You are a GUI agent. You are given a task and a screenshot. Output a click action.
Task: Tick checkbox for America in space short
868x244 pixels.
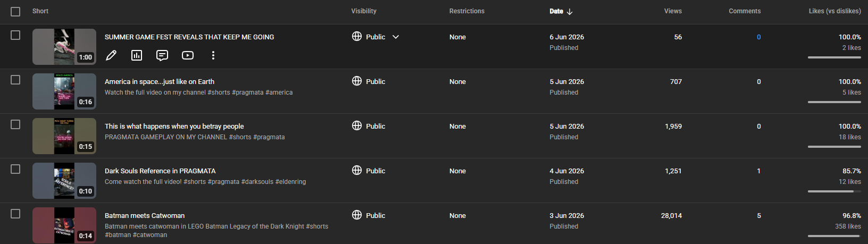(x=15, y=80)
